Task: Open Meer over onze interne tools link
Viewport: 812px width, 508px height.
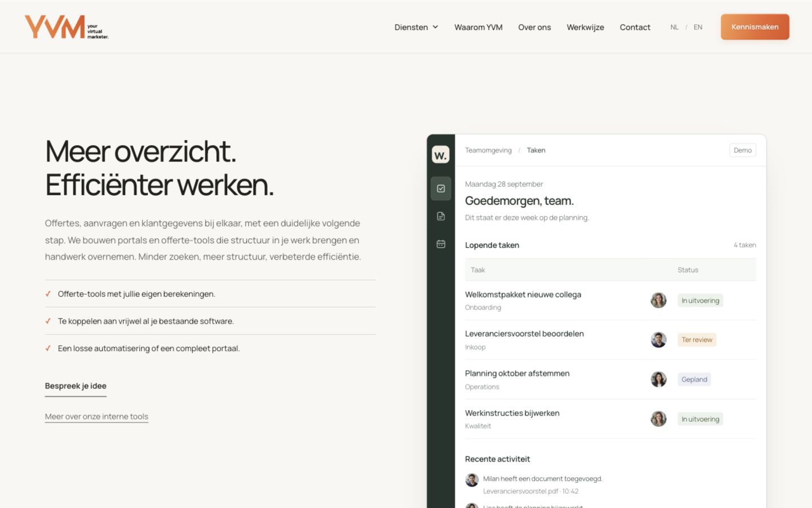Action: (x=96, y=417)
